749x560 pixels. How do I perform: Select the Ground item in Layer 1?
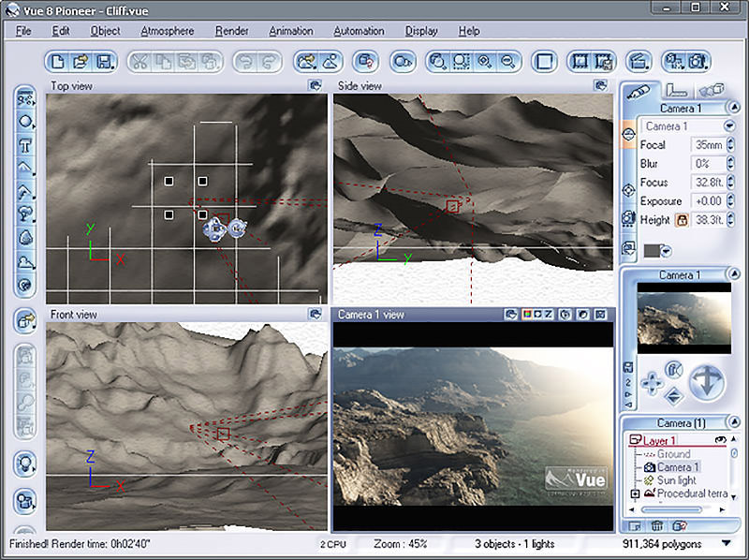tap(673, 453)
